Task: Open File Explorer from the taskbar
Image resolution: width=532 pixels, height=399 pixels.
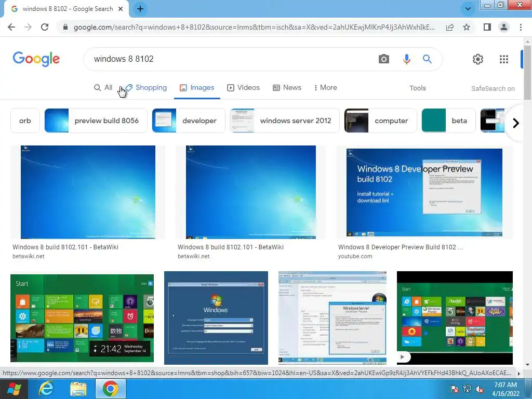Action: (x=78, y=389)
